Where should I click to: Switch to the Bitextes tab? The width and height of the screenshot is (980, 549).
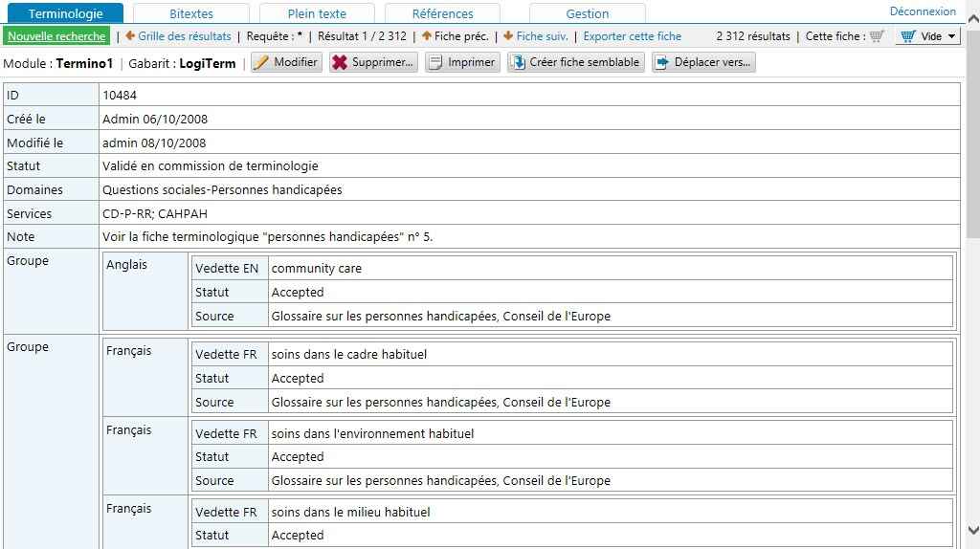[x=191, y=13]
